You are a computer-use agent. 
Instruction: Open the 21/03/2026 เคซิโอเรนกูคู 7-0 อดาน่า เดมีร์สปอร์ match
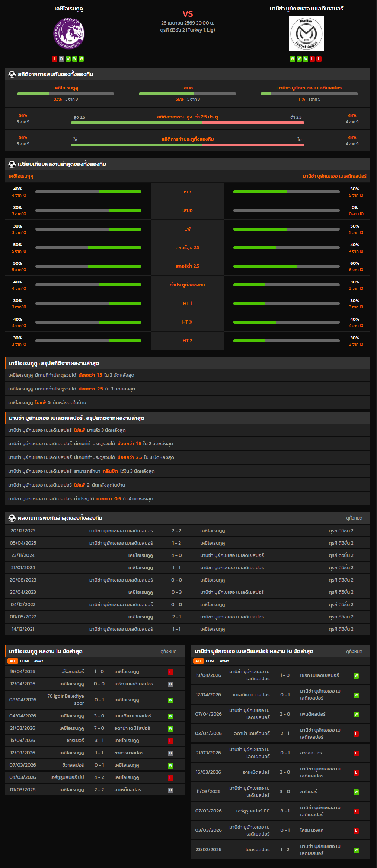coord(99,728)
